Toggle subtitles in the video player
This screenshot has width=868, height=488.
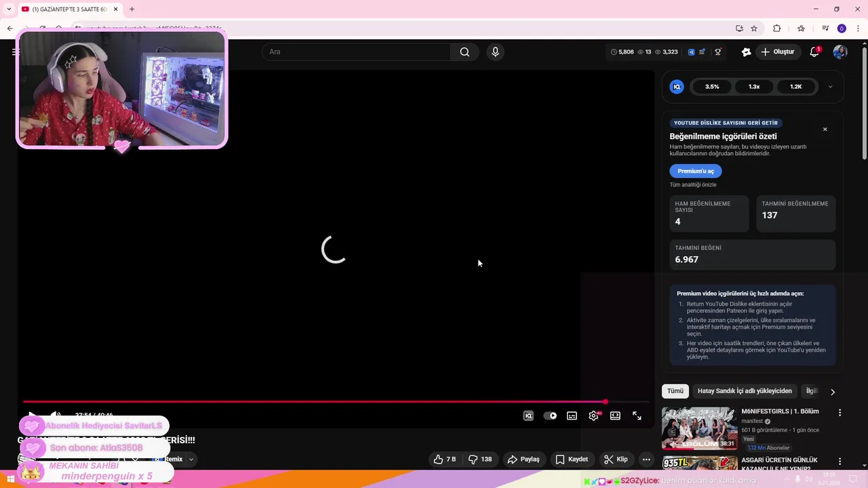(572, 416)
